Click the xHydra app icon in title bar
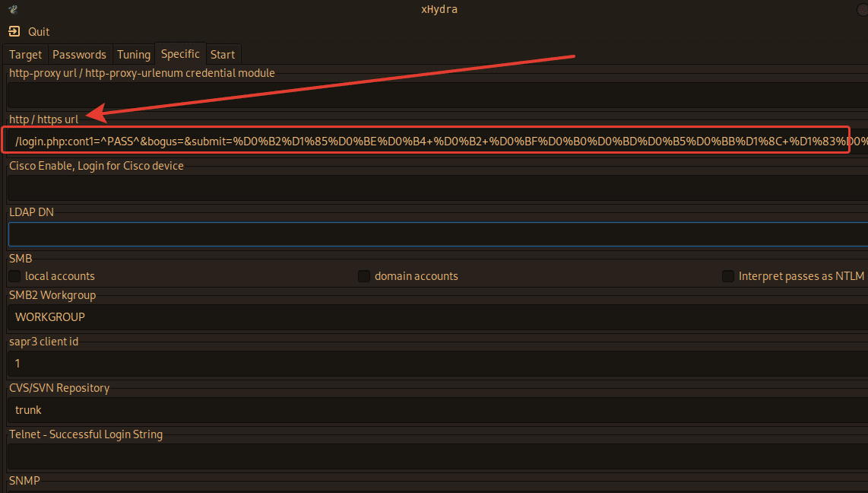The image size is (868, 493). coord(13,10)
